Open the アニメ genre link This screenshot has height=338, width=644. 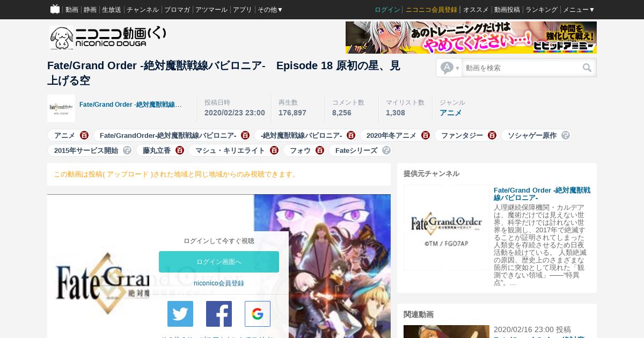point(450,113)
